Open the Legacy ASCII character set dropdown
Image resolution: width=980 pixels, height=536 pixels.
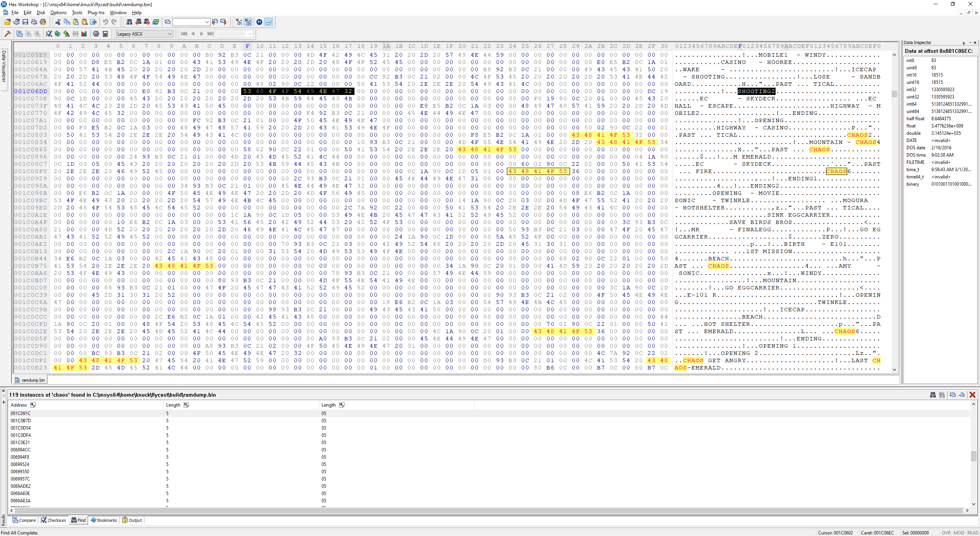170,34
